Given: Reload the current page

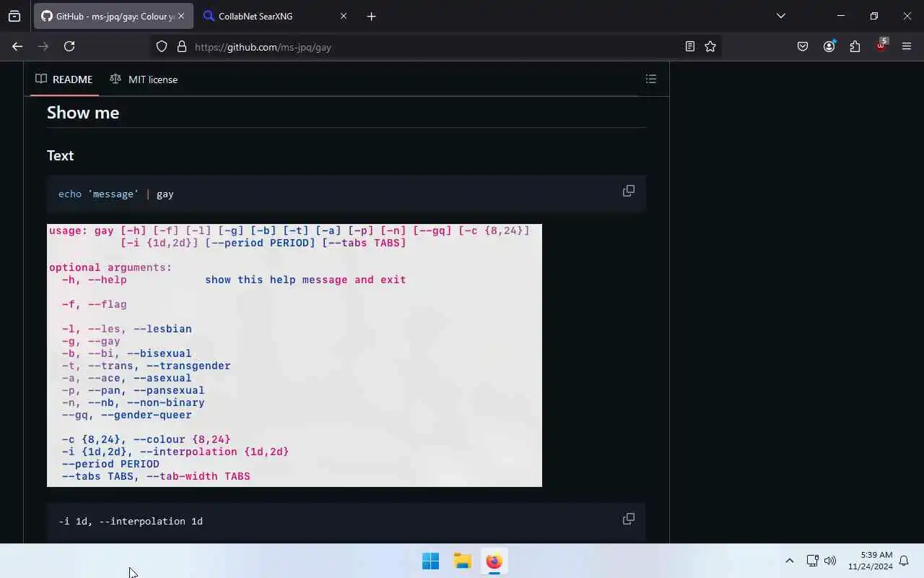Looking at the screenshot, I should [x=69, y=46].
